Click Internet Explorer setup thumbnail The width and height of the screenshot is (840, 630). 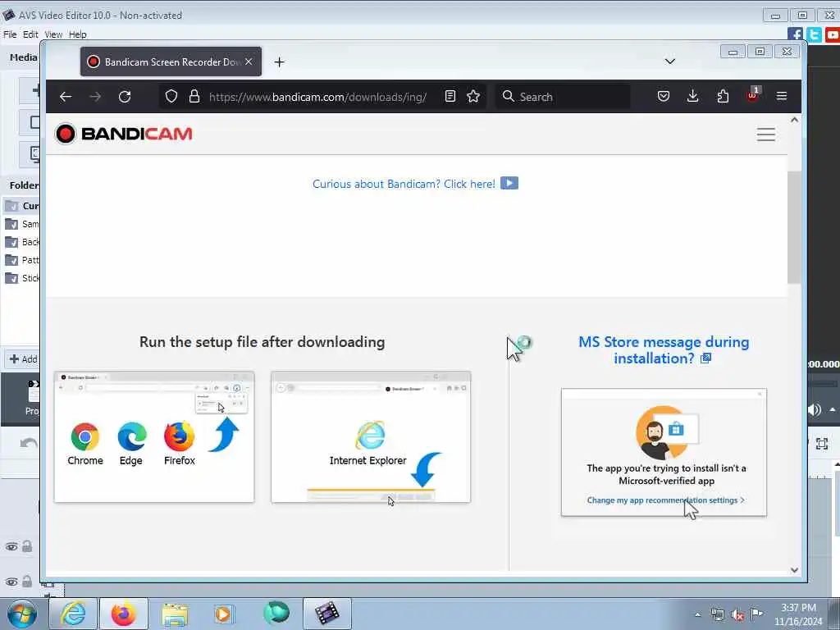[x=371, y=436]
